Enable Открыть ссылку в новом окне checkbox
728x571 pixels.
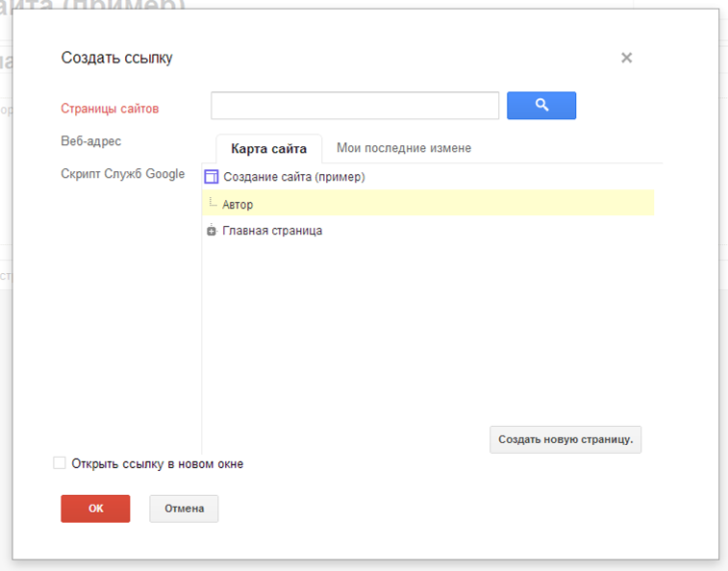(60, 462)
